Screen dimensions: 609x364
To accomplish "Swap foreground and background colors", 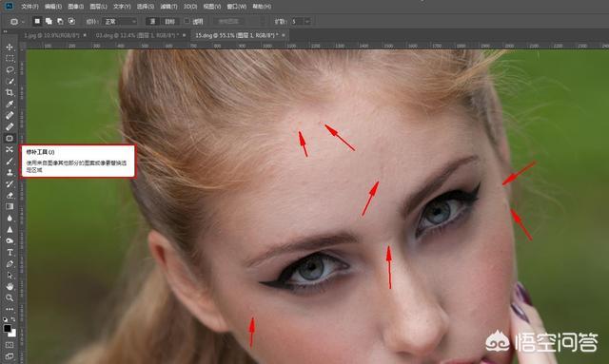I will [x=13, y=319].
